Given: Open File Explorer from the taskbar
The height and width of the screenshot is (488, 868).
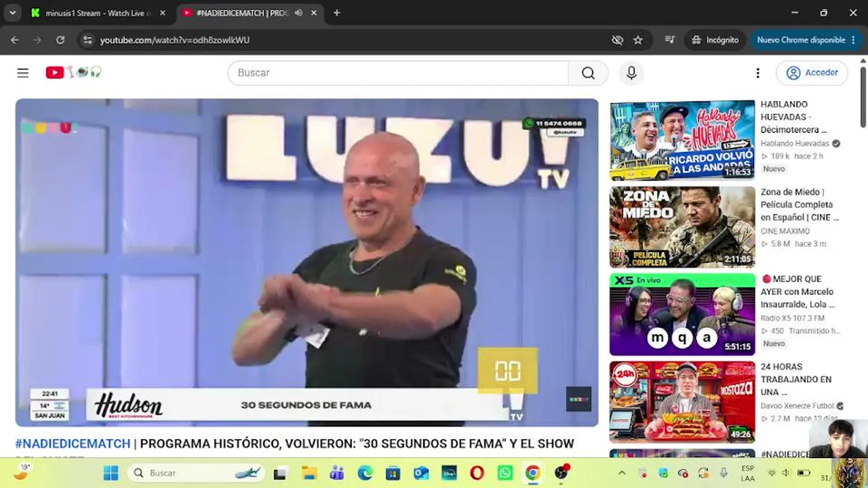Looking at the screenshot, I should click(x=309, y=473).
